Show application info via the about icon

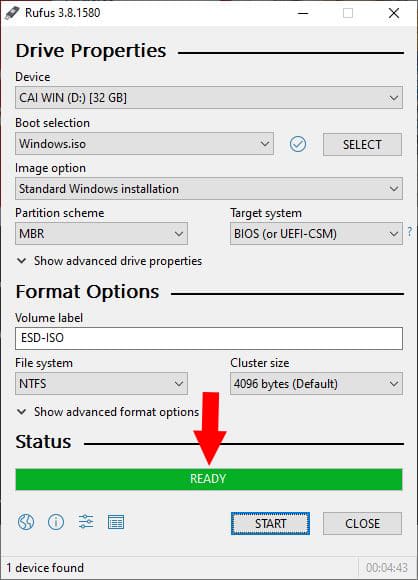(56, 522)
